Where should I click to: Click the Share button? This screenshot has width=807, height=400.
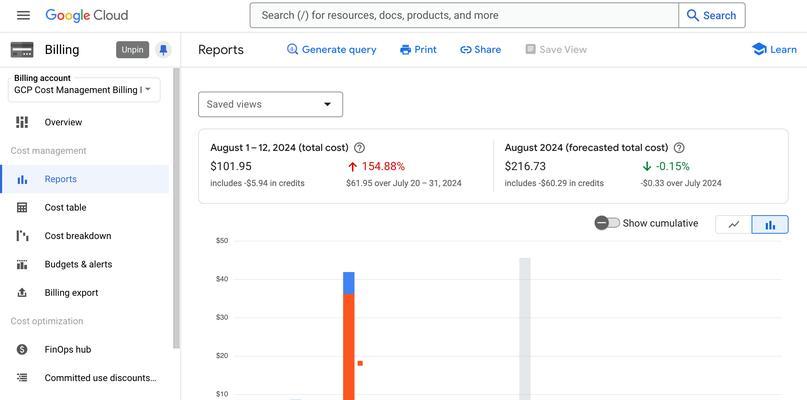point(481,49)
